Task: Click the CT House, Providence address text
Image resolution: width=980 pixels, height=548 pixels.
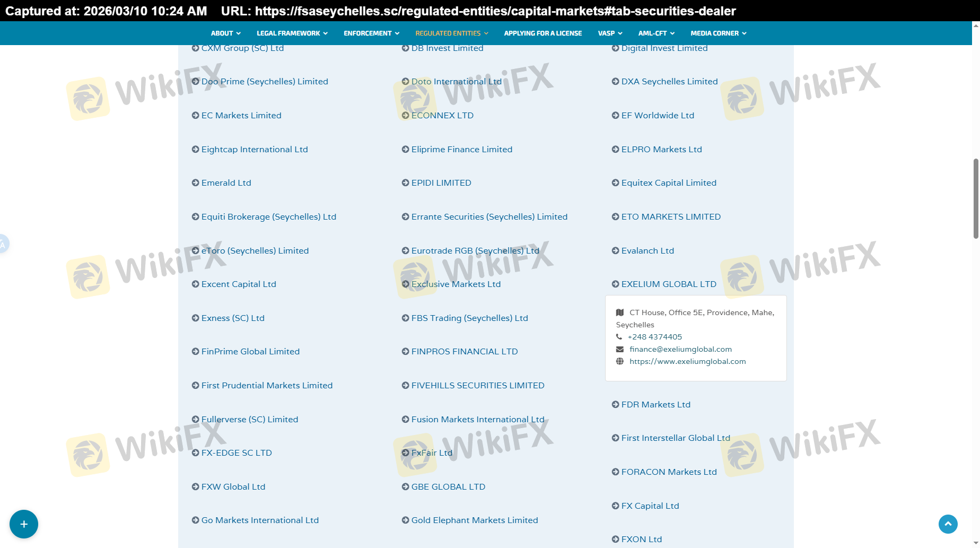Action: [695, 318]
